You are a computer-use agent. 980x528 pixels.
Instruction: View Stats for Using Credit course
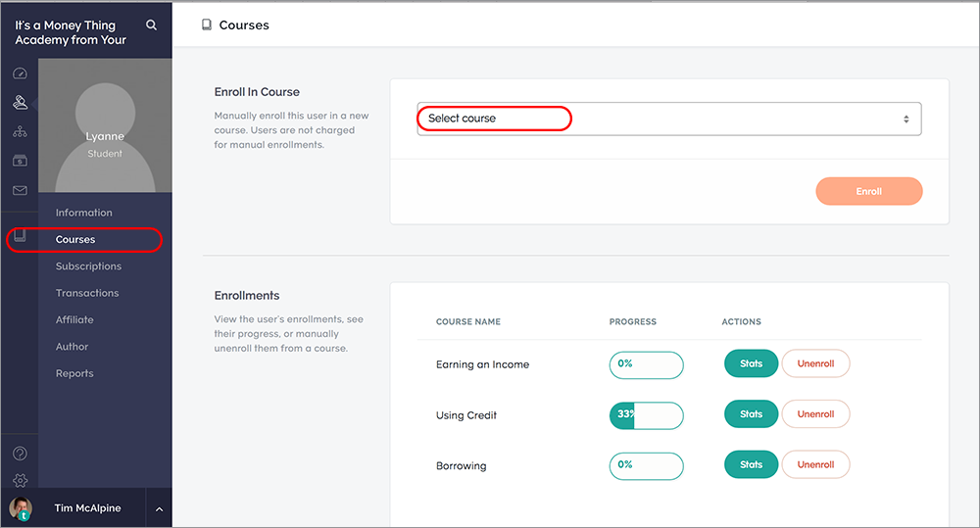[752, 414]
